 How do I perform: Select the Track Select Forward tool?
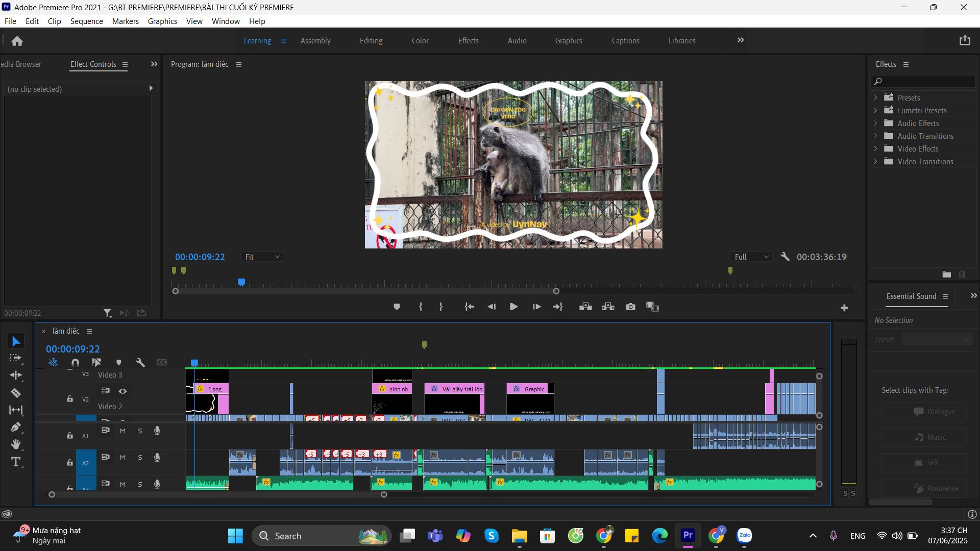tap(16, 358)
